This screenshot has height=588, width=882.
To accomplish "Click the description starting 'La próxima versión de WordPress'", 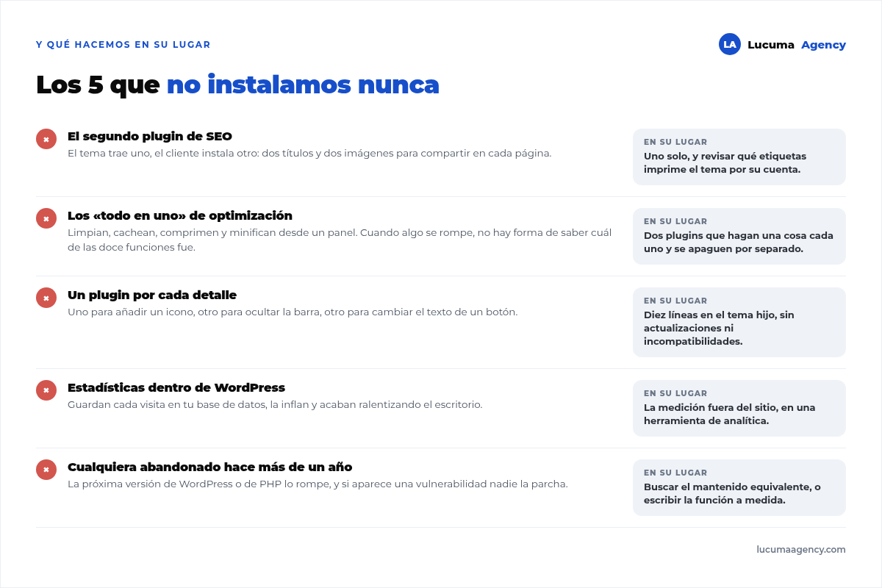I will (x=318, y=484).
